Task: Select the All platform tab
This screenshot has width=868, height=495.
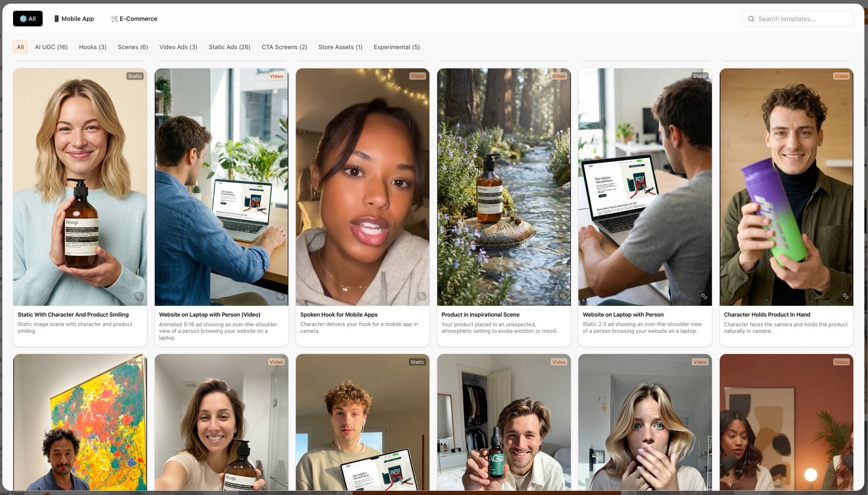Action: coord(28,19)
